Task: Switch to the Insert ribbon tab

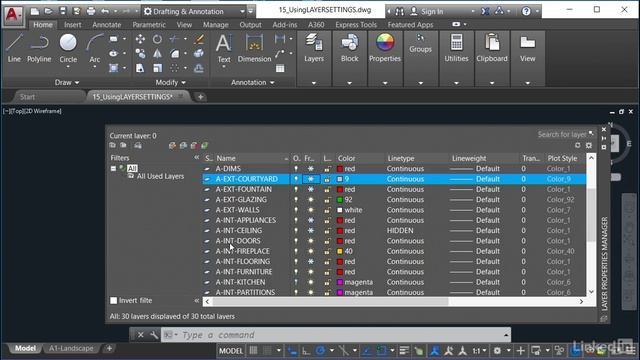Action: pyautogui.click(x=73, y=25)
